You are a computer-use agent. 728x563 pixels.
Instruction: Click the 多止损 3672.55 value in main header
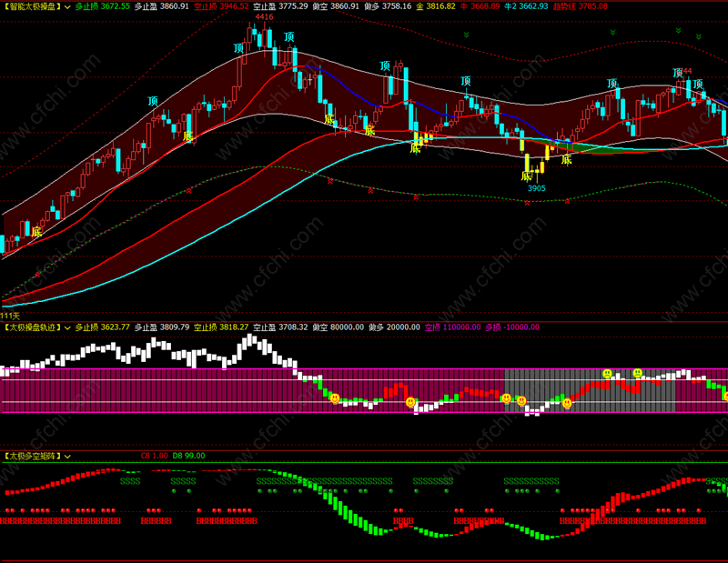click(x=103, y=6)
